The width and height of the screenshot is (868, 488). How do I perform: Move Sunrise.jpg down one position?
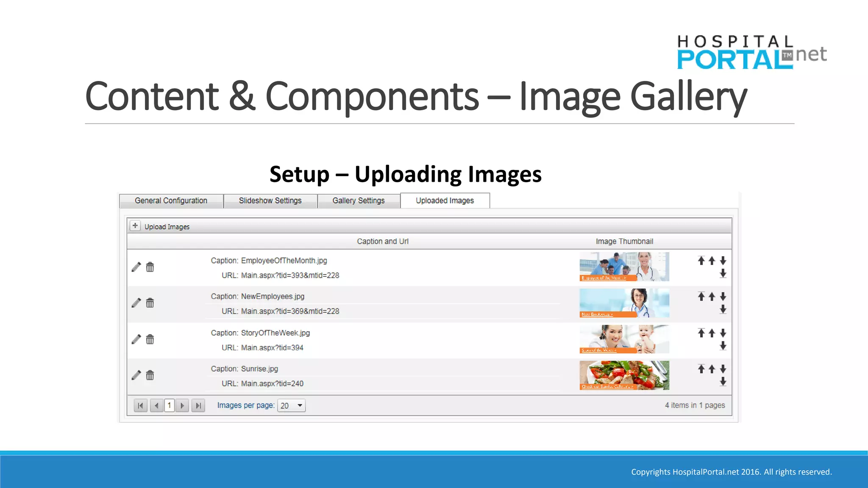tap(723, 369)
